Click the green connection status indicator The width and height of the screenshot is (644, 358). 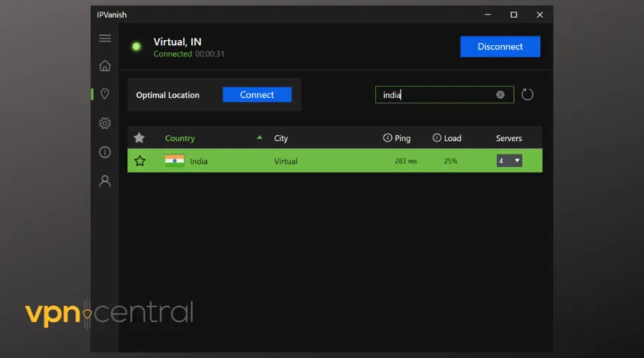click(137, 47)
